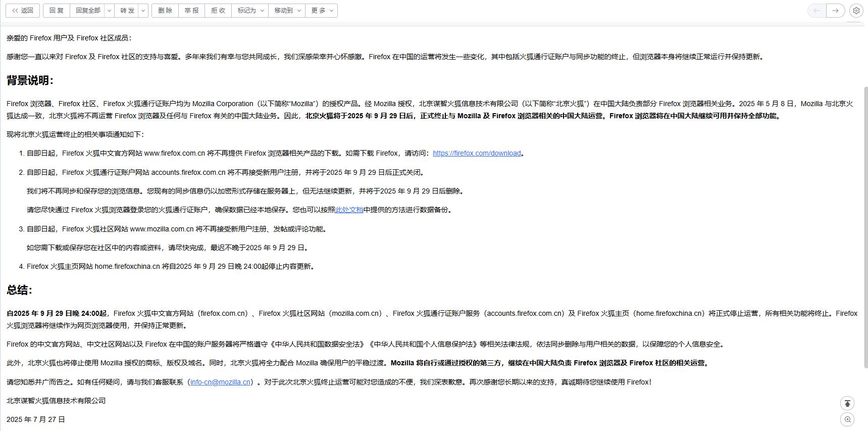Click the 背景说明: heading
This screenshot has height=431, width=868.
[30, 80]
